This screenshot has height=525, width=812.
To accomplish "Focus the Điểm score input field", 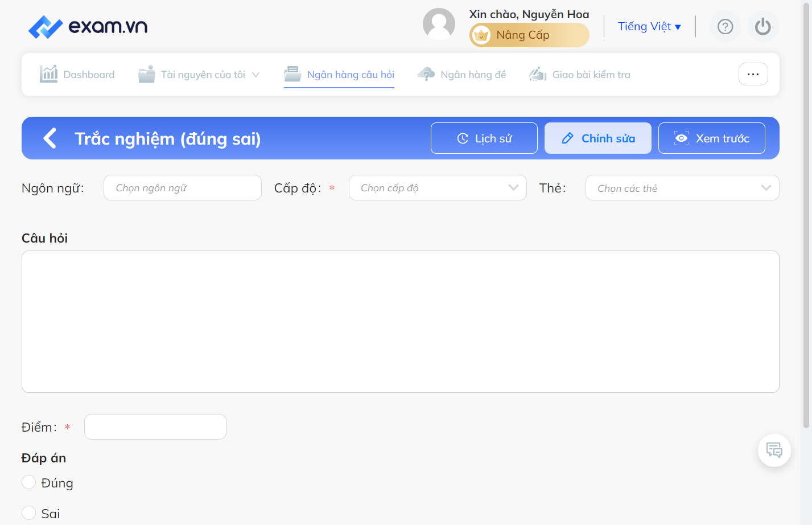I will coord(155,426).
